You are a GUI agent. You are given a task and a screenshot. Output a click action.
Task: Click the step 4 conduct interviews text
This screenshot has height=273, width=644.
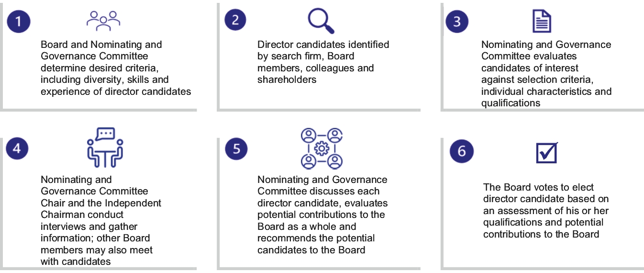click(x=100, y=220)
